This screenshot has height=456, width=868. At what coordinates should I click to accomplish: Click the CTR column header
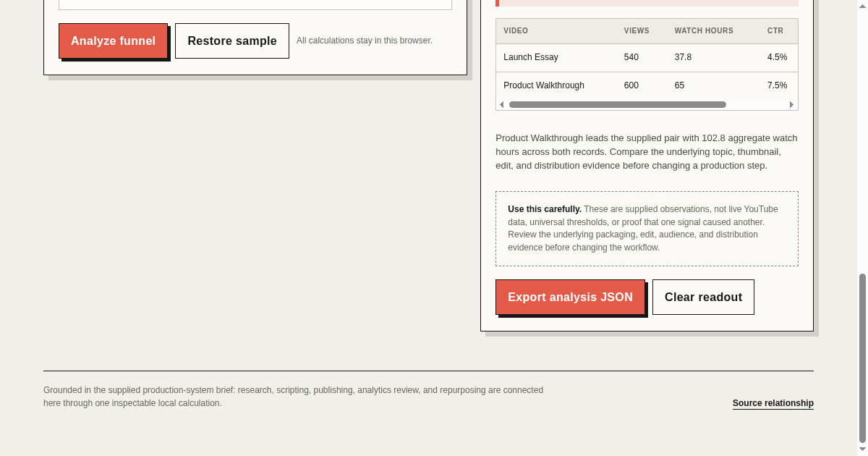click(779, 31)
